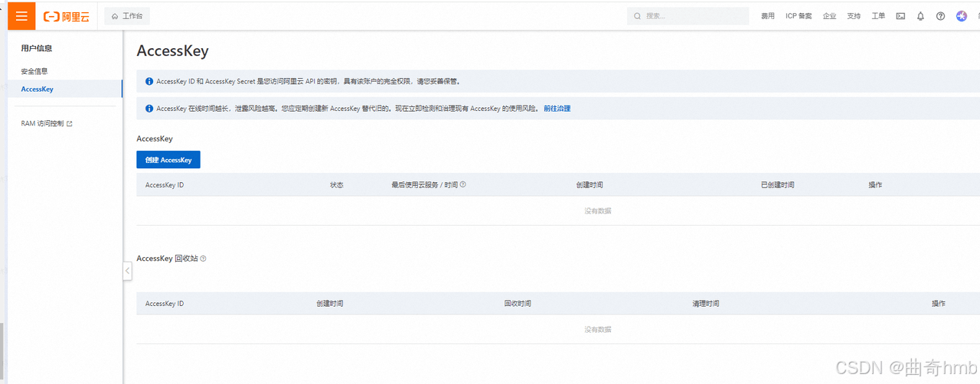Click the 已创建时间 column header

click(x=777, y=185)
